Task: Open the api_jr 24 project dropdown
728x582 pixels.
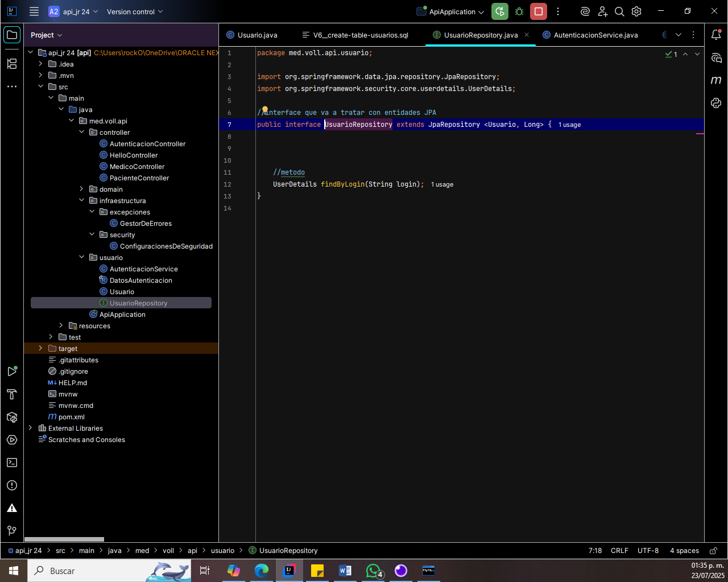Action: pos(73,11)
